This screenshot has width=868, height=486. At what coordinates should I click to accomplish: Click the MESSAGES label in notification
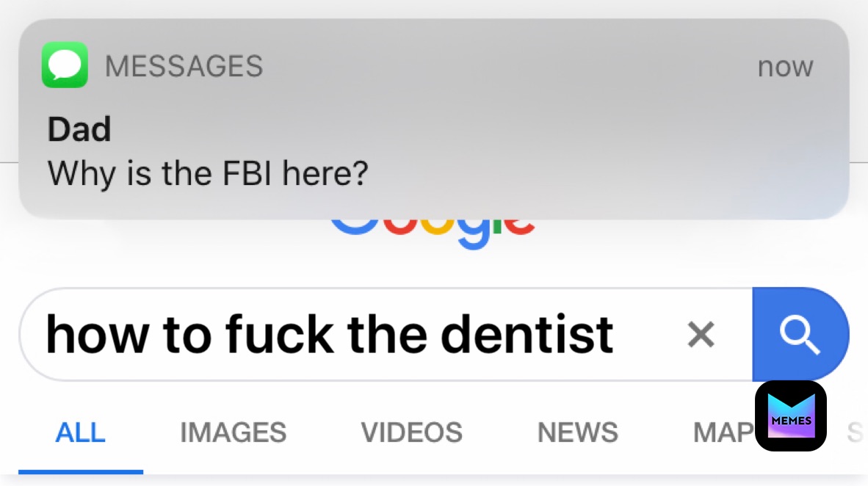click(x=184, y=66)
